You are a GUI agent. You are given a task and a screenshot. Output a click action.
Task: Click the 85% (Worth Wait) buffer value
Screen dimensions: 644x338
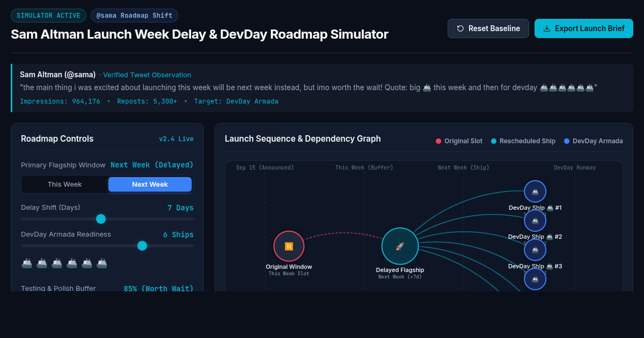tap(158, 289)
